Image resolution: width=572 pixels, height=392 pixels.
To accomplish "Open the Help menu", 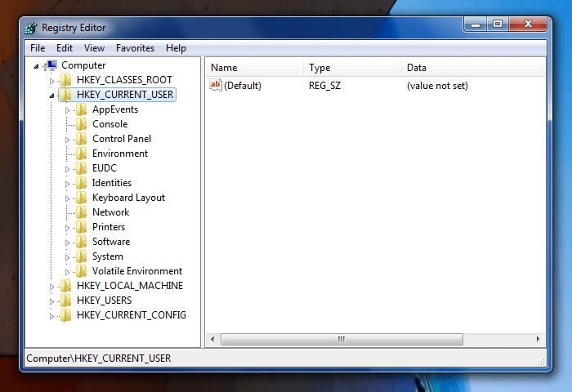I will pos(176,48).
